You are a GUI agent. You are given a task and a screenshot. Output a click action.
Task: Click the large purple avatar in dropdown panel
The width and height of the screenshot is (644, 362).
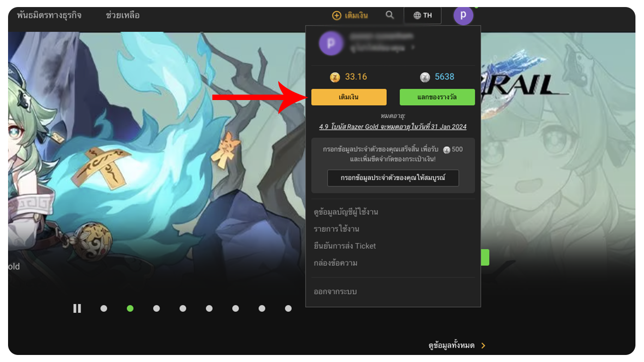coord(331,43)
